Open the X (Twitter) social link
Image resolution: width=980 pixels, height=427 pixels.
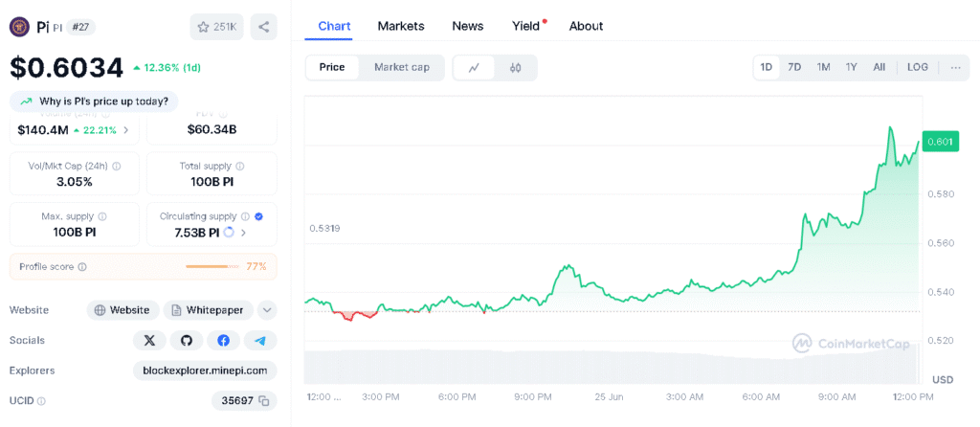(149, 341)
